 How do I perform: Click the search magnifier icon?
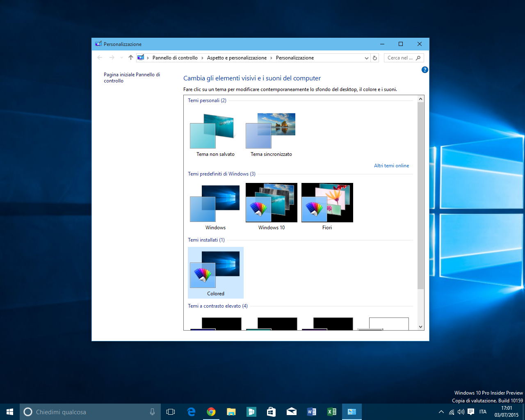[x=418, y=58]
